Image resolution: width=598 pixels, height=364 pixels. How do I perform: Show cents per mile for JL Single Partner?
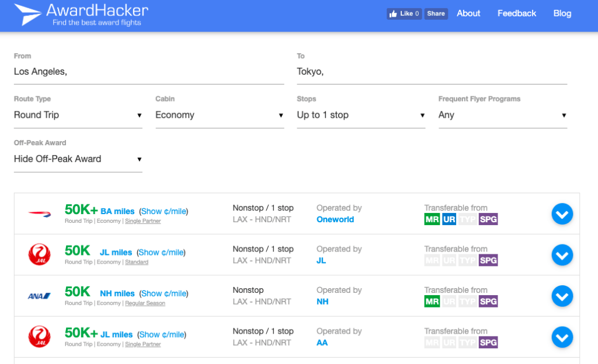[162, 335]
